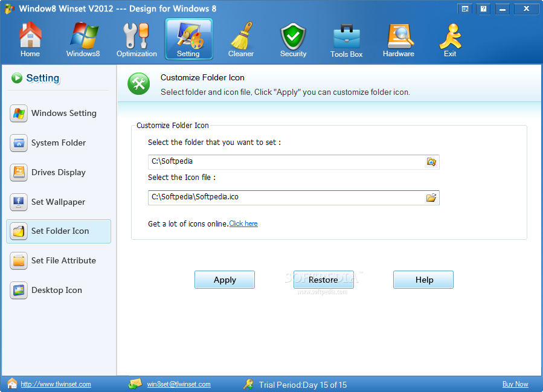
Task: Click the Drives Display sidebar icon
Action: tap(19, 173)
